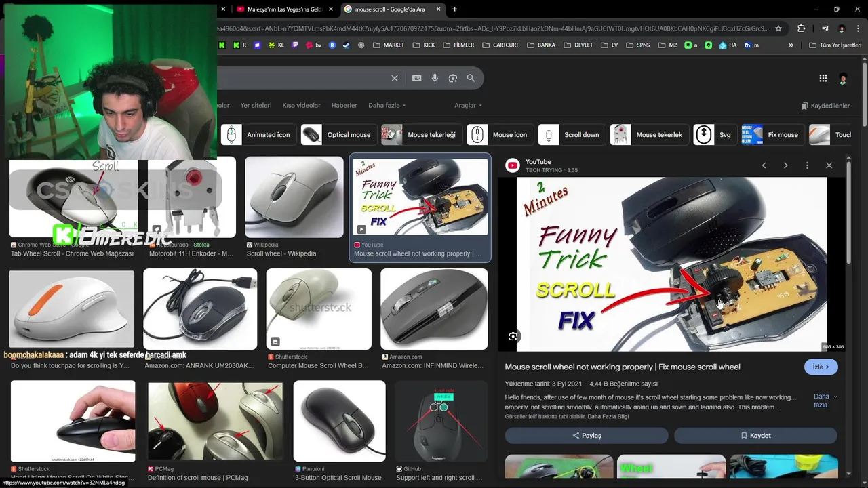Open 'Kaydedilenler' saved items link
Screen dimensions: 868x488
[825, 106]
